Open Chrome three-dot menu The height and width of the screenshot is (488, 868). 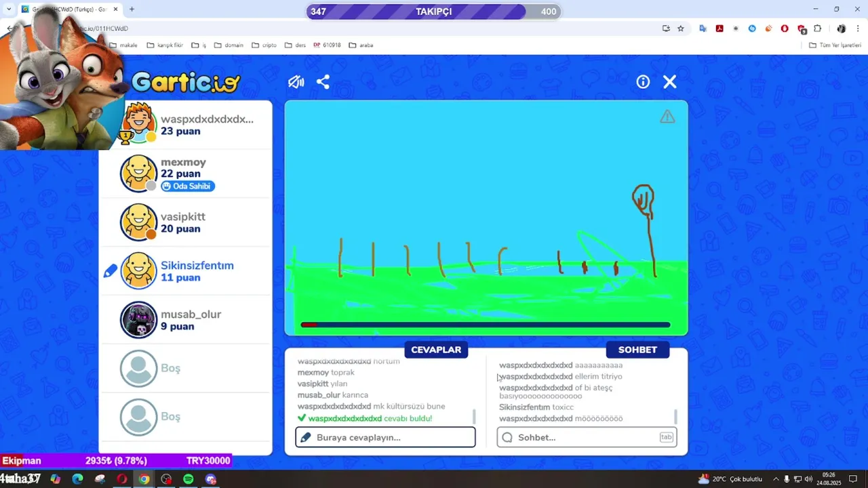click(858, 28)
